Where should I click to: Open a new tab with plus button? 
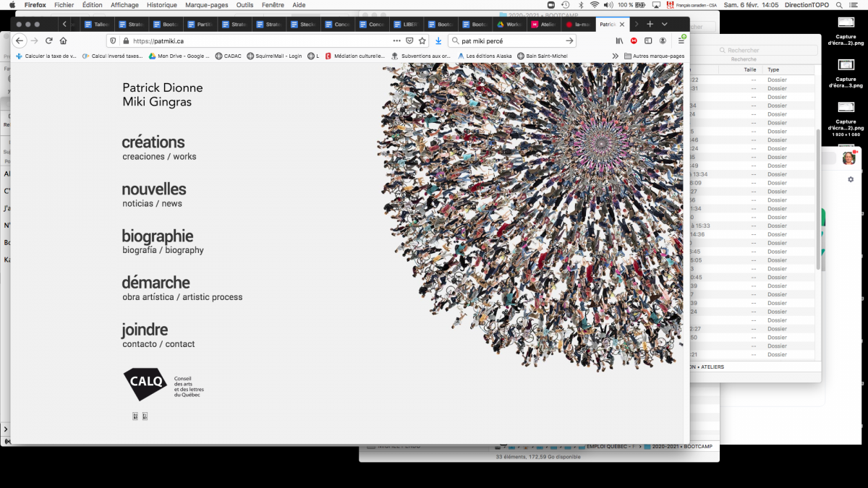[x=650, y=25]
